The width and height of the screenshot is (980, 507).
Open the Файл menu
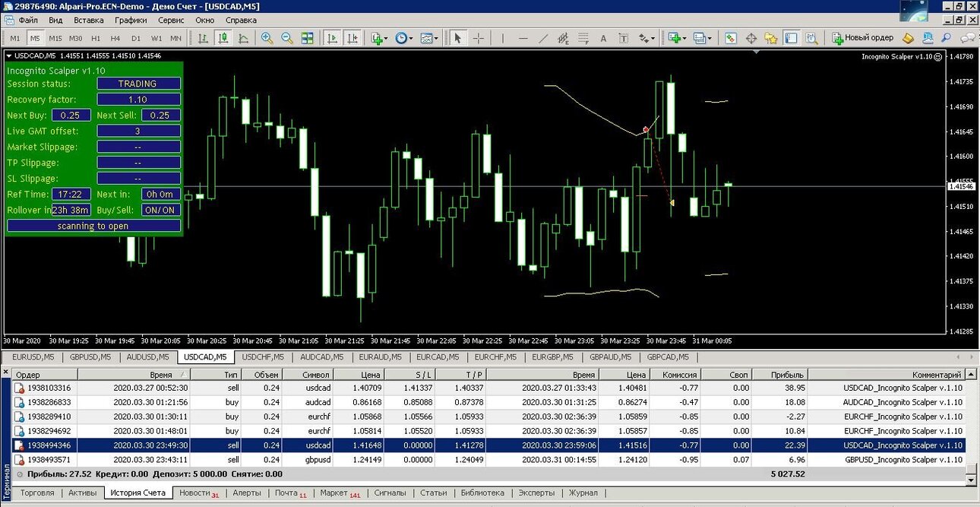pyautogui.click(x=27, y=20)
